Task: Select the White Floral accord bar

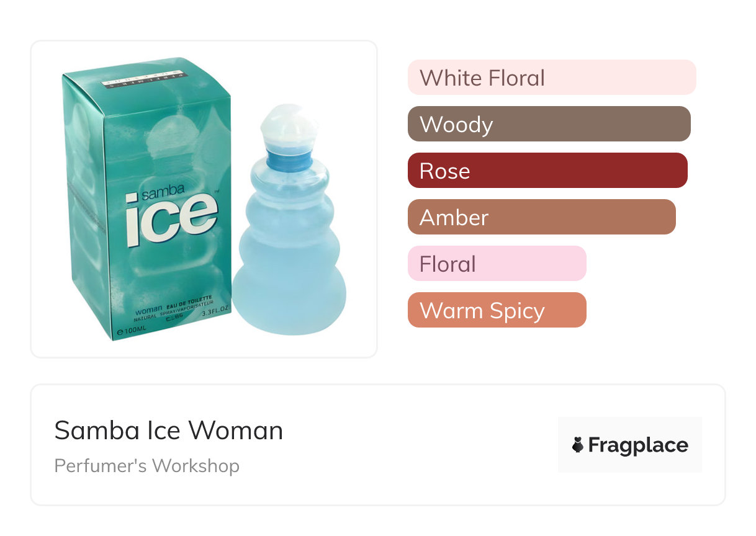Action: [551, 78]
